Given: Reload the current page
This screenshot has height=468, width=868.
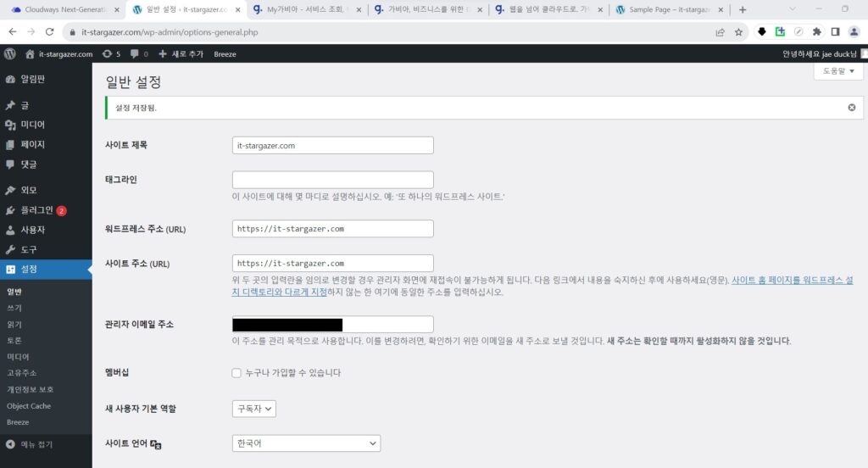Looking at the screenshot, I should 49,32.
